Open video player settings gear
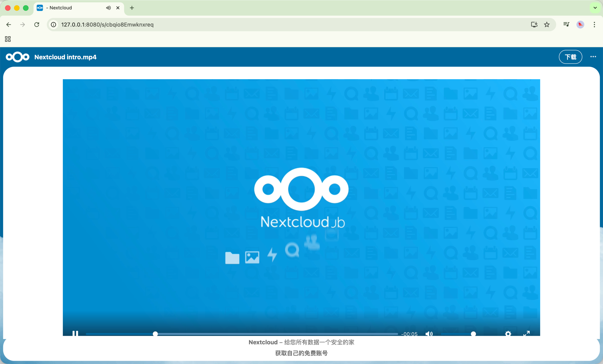This screenshot has height=364, width=603. coord(508,334)
